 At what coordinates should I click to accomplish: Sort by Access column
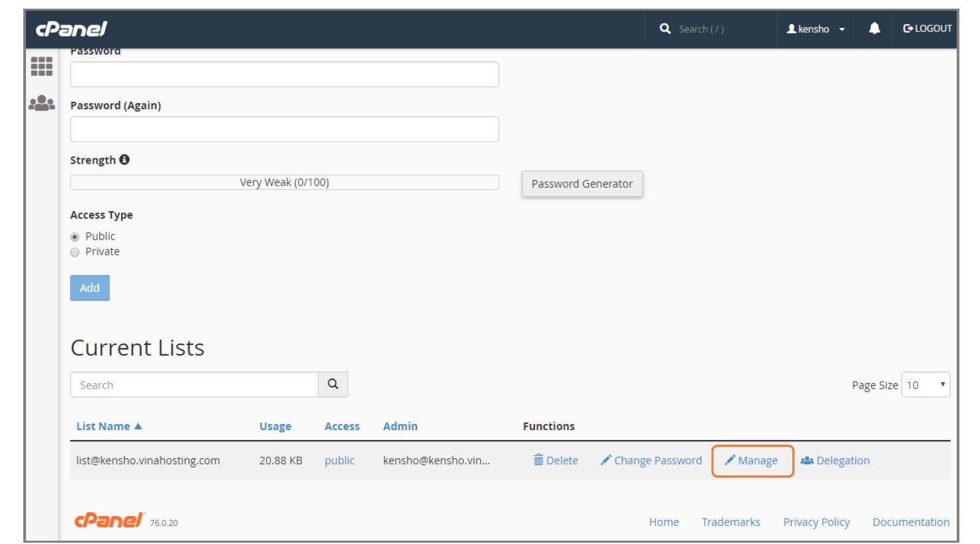point(342,426)
